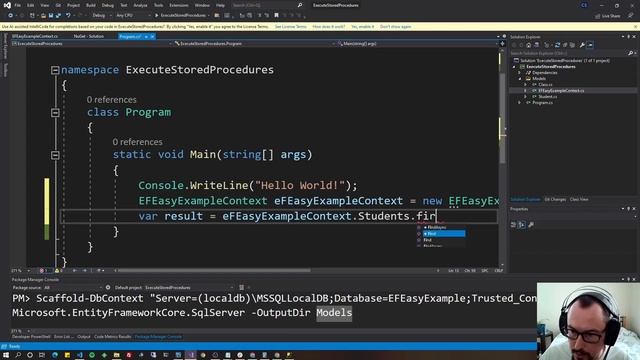This screenshot has height=360, width=640.
Task: Open the Package source dropdown
Action: click(73, 287)
